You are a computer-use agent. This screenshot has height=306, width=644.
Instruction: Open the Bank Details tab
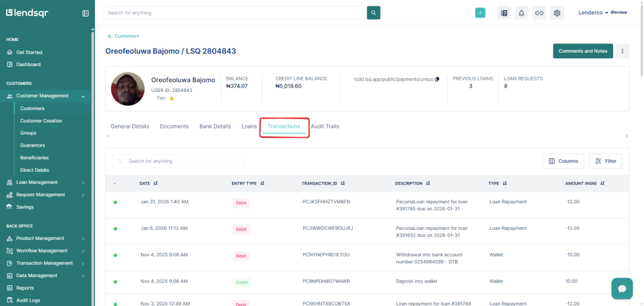click(x=215, y=127)
